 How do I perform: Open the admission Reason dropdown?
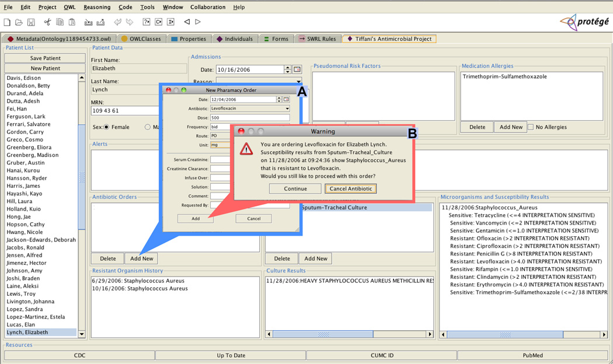(x=298, y=82)
